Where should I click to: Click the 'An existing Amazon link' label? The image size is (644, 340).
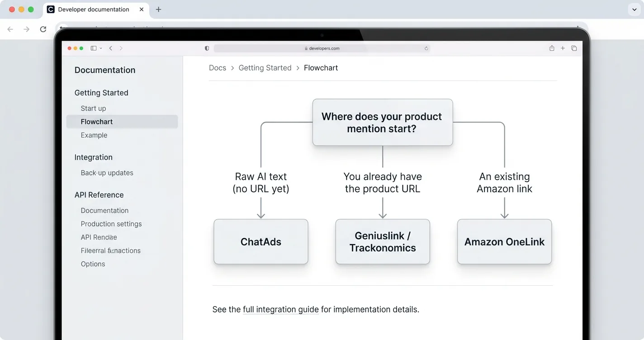point(504,183)
